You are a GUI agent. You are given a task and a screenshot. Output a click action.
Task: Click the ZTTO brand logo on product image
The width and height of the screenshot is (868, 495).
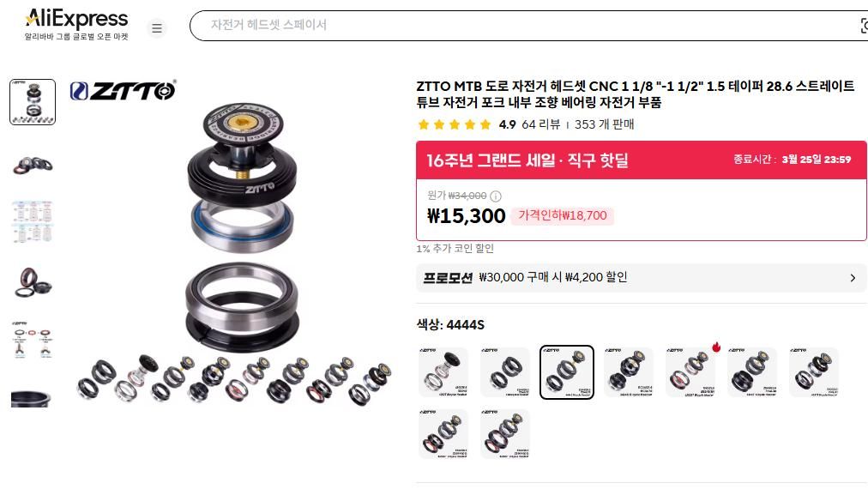pyautogui.click(x=123, y=91)
